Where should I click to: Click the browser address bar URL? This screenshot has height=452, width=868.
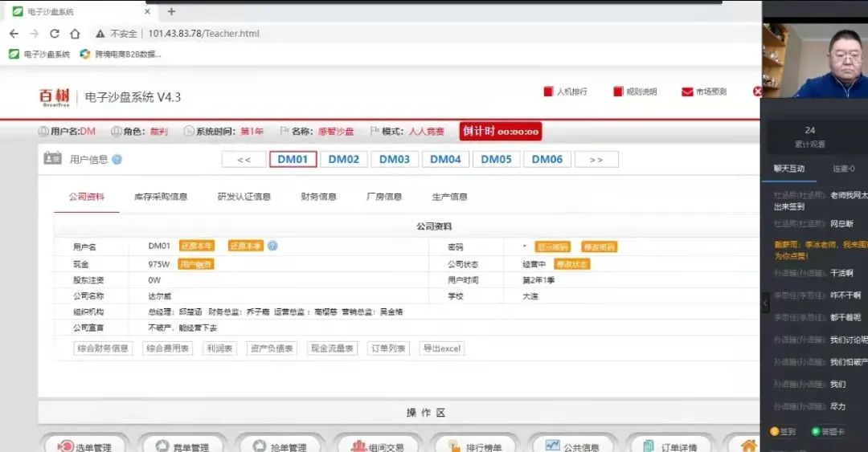pyautogui.click(x=203, y=34)
